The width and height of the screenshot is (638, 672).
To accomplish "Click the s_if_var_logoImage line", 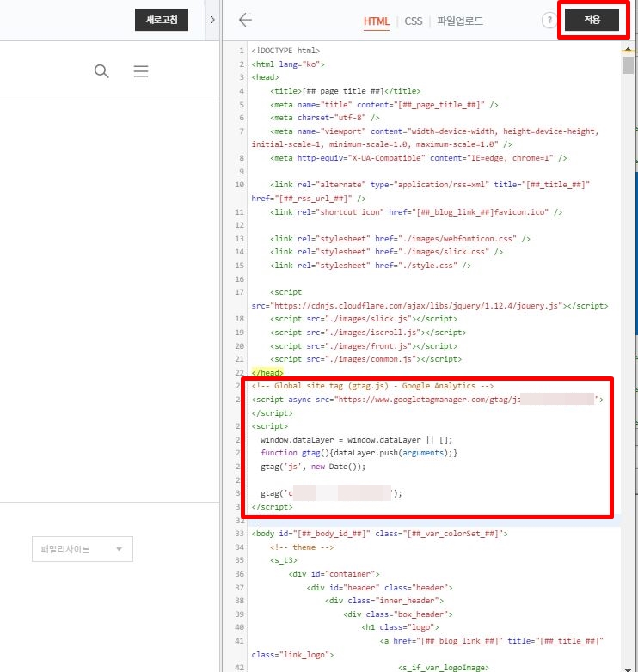I will coord(444,668).
